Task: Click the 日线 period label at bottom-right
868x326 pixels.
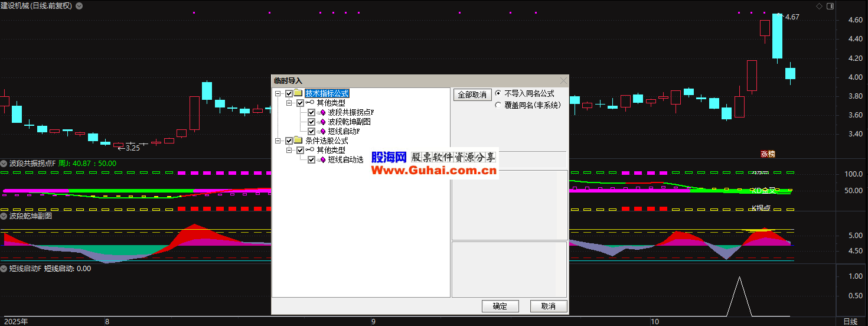Action: (850, 321)
